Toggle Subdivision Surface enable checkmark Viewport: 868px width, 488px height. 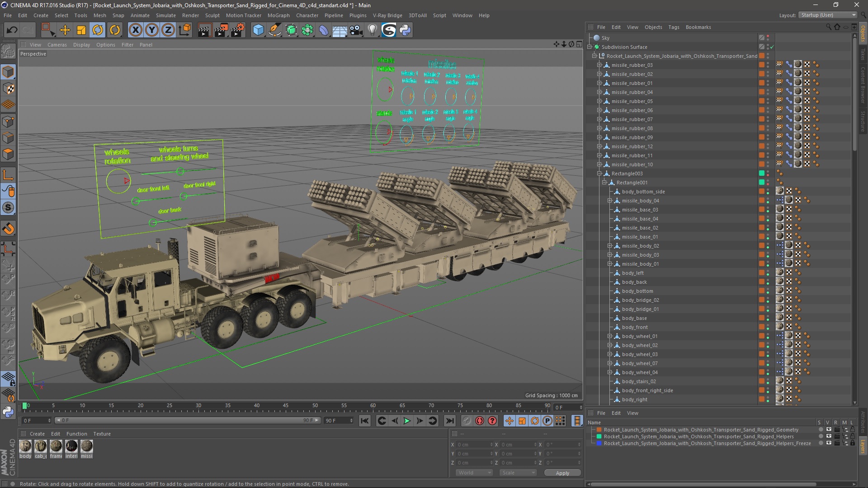click(x=772, y=47)
